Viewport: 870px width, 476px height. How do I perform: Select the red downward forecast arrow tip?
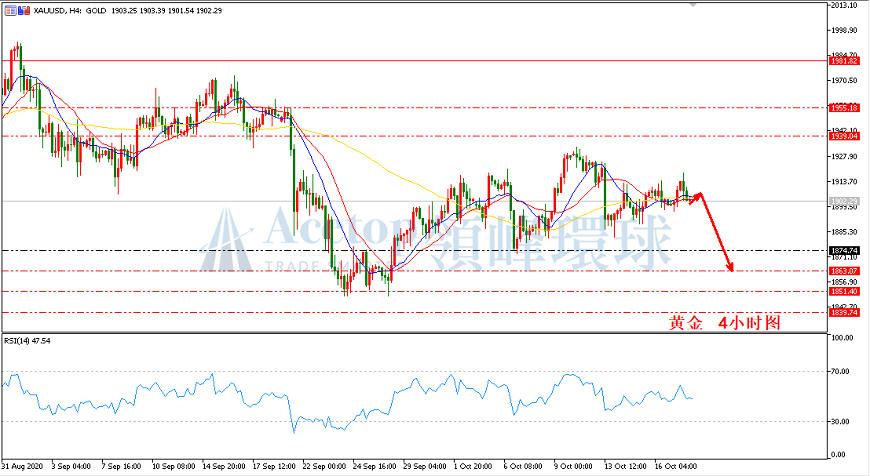tap(731, 268)
